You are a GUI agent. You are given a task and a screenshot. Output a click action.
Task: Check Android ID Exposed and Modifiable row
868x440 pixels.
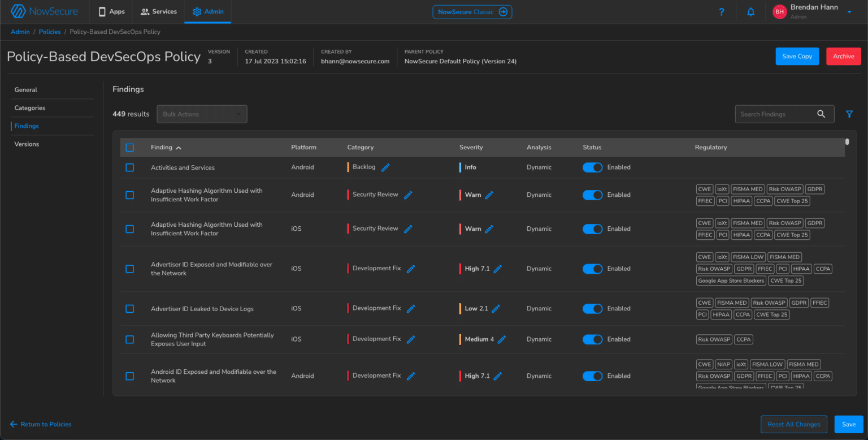click(129, 376)
